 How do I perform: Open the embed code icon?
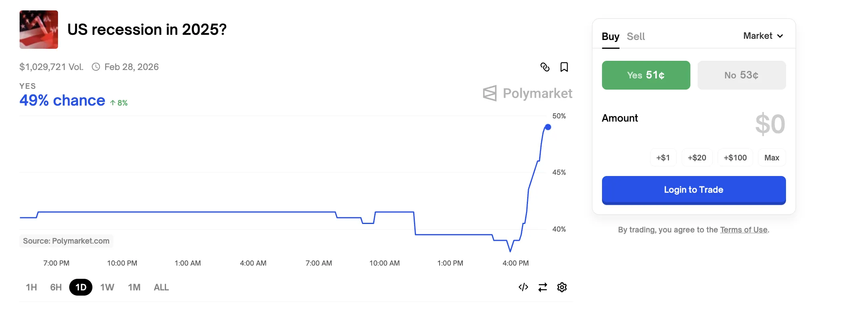523,287
